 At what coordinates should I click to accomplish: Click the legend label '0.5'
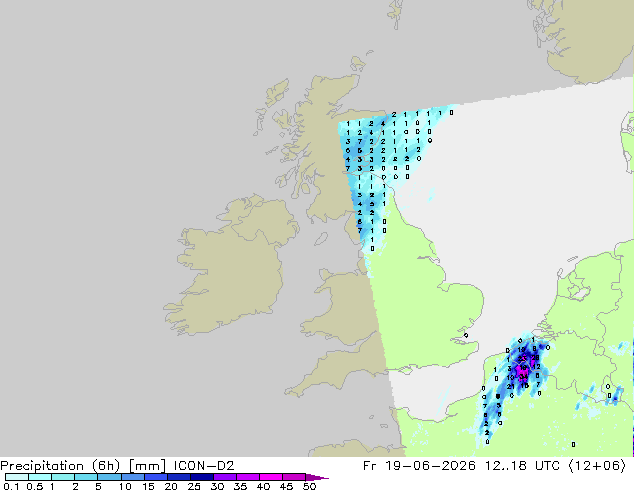click(x=34, y=486)
